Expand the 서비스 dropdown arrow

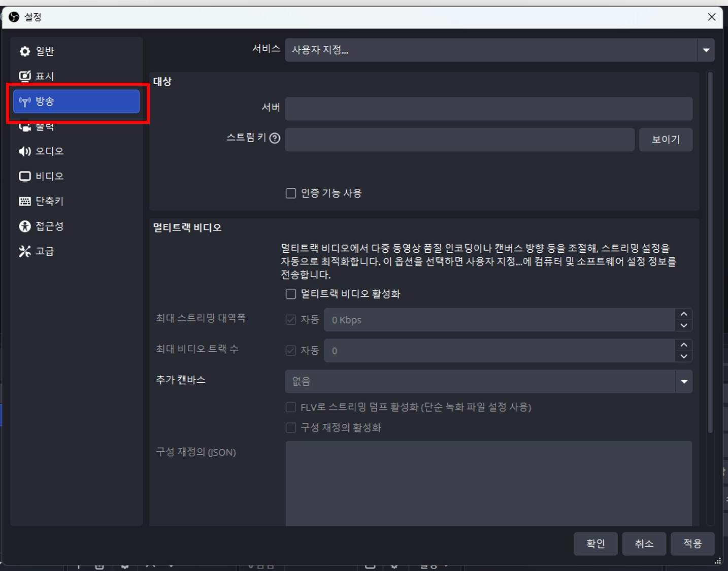706,50
